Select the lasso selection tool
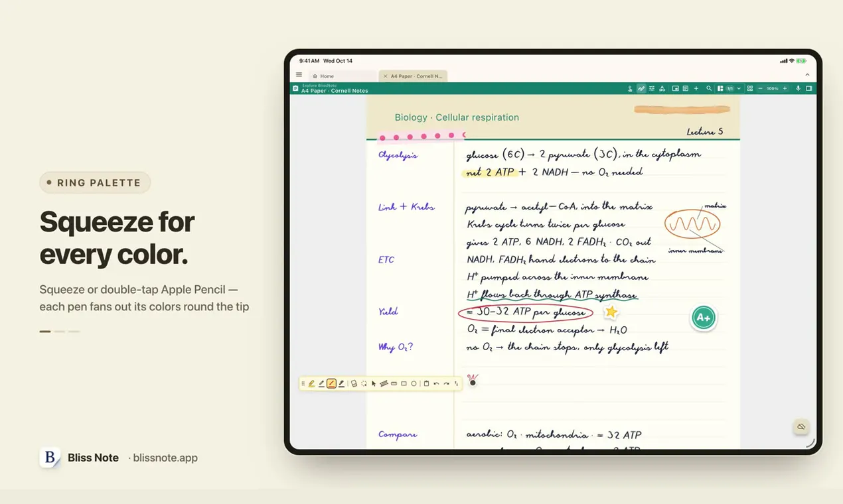This screenshot has height=504, width=843. [364, 383]
